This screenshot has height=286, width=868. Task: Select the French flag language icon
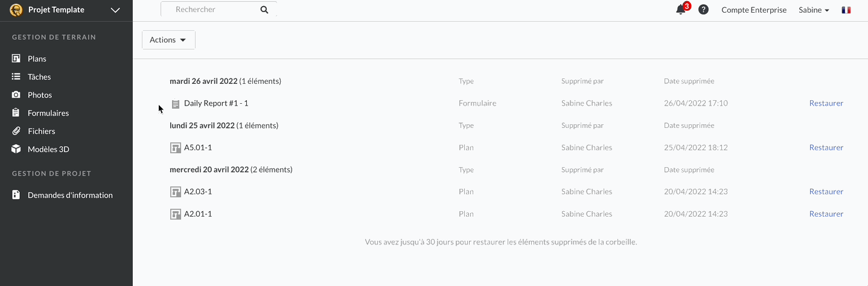pyautogui.click(x=846, y=10)
